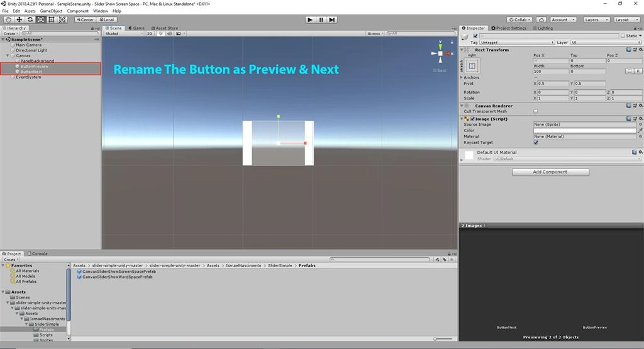Open the Project Settings tab
Image resolution: width=644 pixels, height=349 pixels.
click(x=509, y=28)
